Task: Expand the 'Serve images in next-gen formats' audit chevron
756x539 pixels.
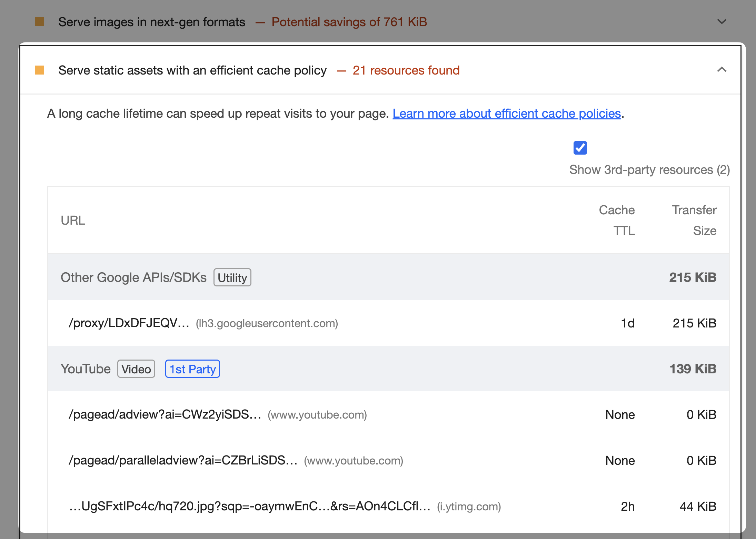Action: [722, 22]
